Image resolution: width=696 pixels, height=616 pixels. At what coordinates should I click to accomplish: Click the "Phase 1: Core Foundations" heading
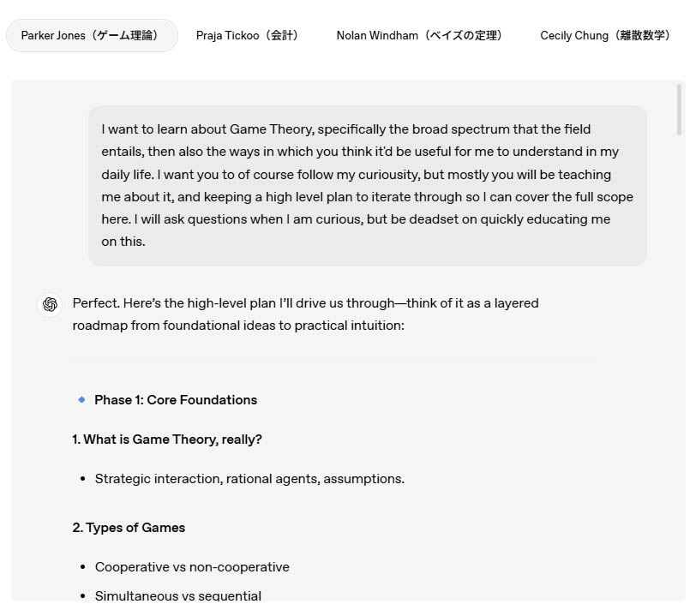176,400
